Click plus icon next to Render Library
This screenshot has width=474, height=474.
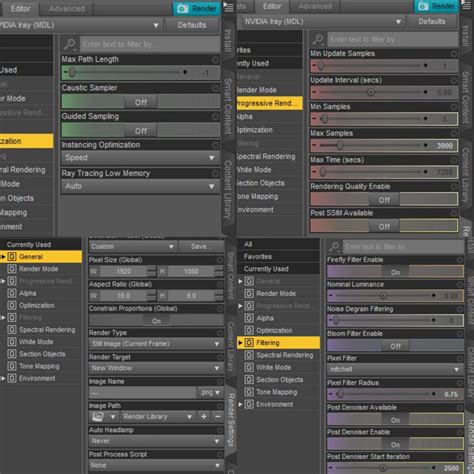[x=203, y=416]
